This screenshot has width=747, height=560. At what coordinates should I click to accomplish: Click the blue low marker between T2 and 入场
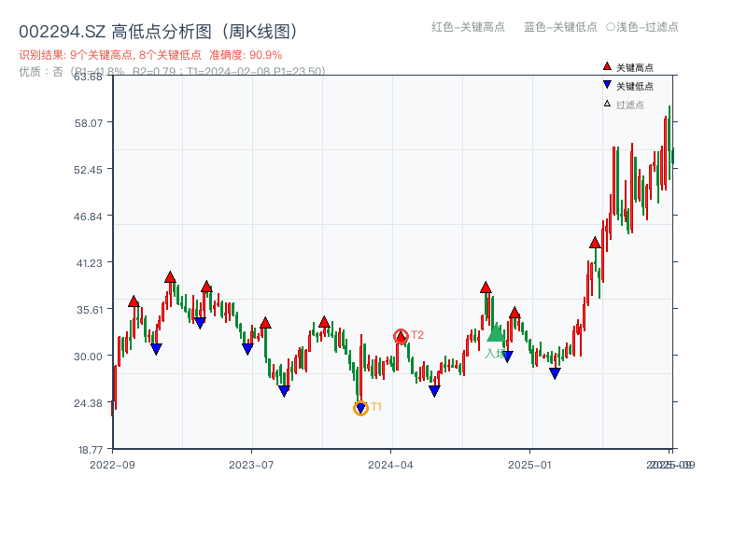coord(434,391)
